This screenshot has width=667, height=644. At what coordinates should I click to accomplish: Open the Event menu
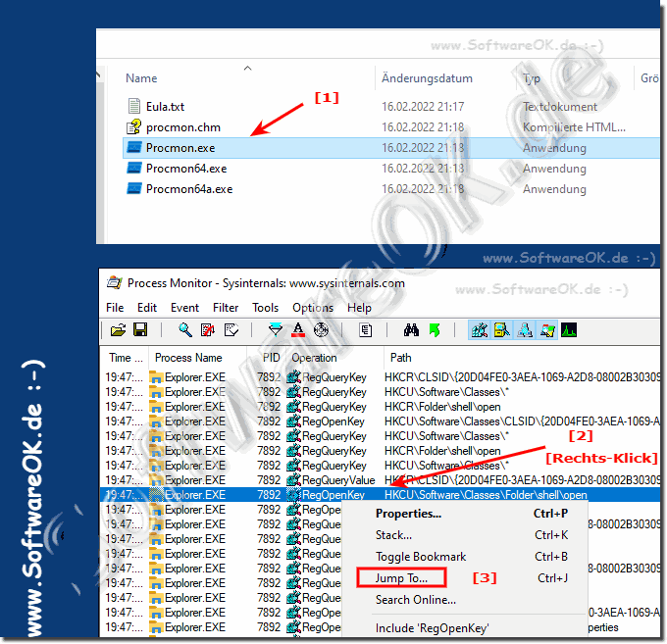184,308
